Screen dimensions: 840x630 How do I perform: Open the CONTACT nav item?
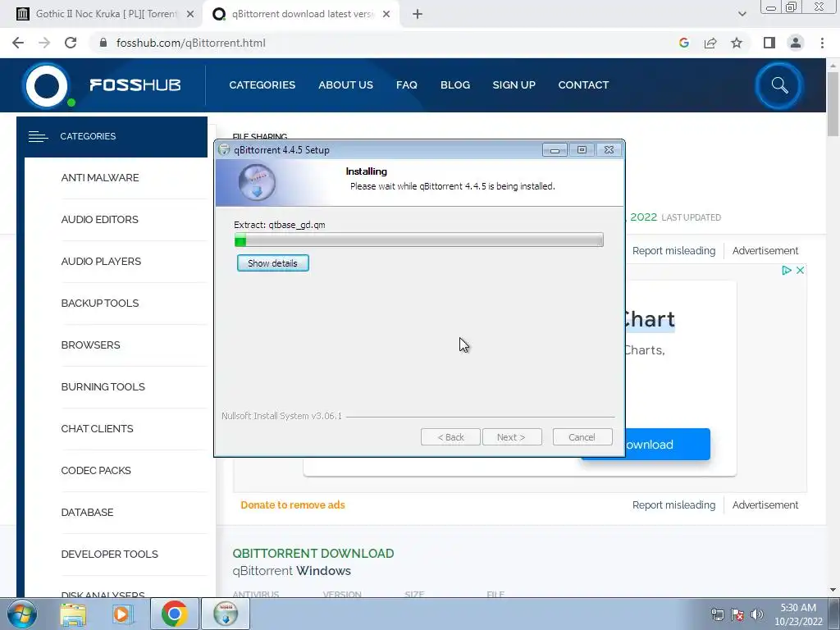[x=583, y=84]
